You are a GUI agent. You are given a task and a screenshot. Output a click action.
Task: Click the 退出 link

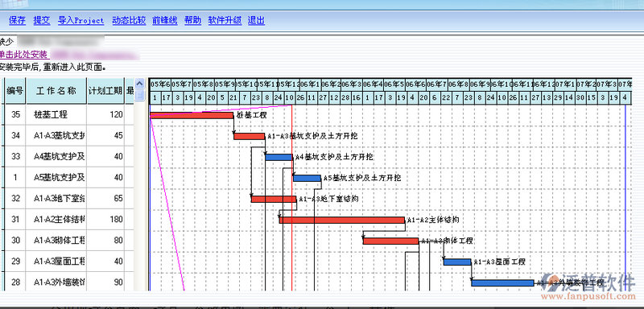pyautogui.click(x=256, y=20)
